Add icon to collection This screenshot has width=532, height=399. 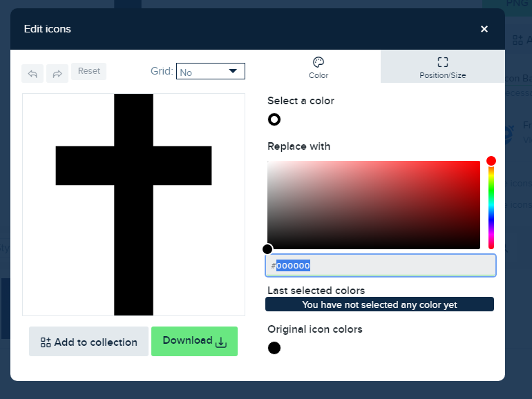tap(88, 342)
